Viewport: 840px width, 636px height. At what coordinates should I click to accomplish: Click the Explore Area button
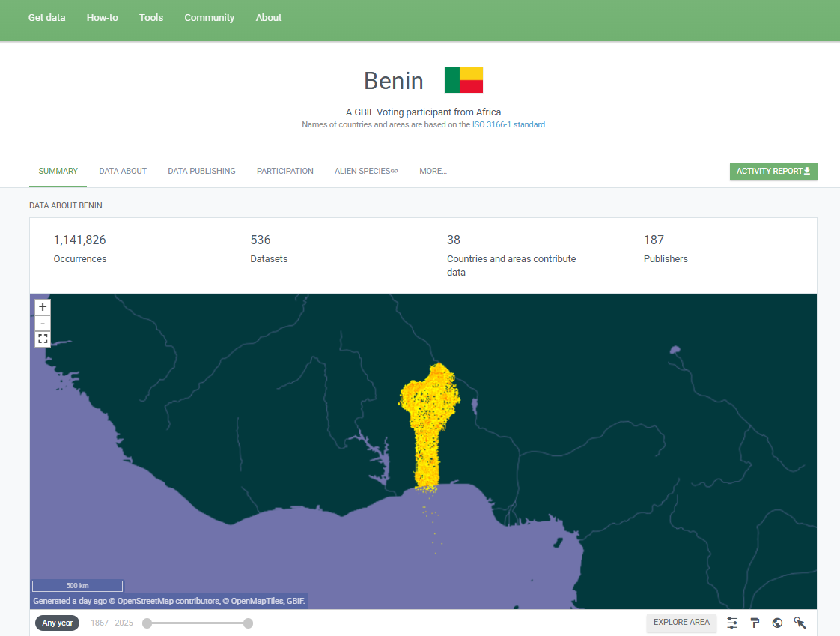[681, 623]
